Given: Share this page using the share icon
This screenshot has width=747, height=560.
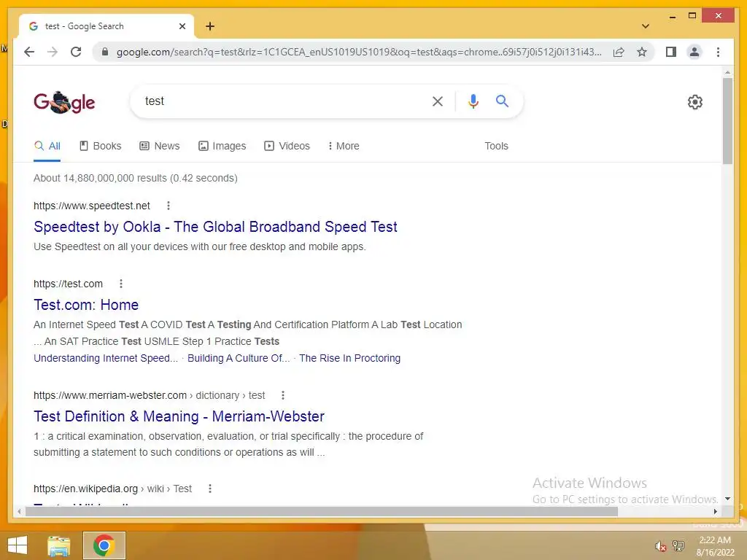Looking at the screenshot, I should pyautogui.click(x=619, y=52).
